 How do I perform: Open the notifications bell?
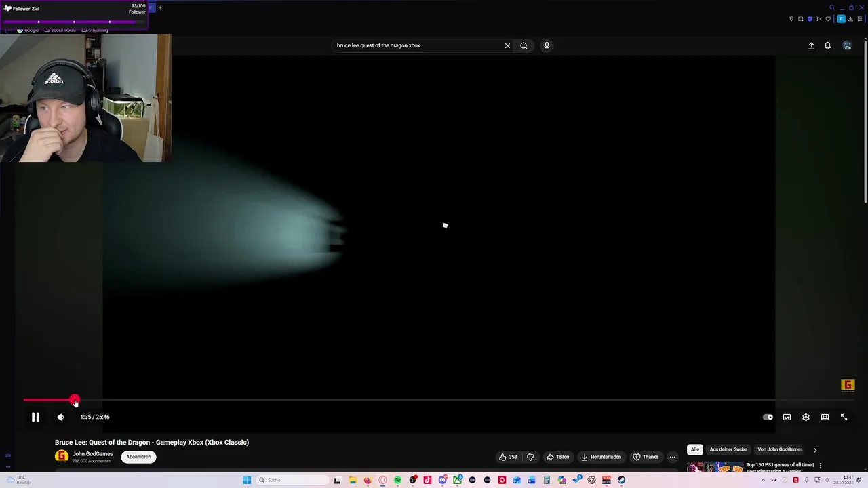pos(827,45)
